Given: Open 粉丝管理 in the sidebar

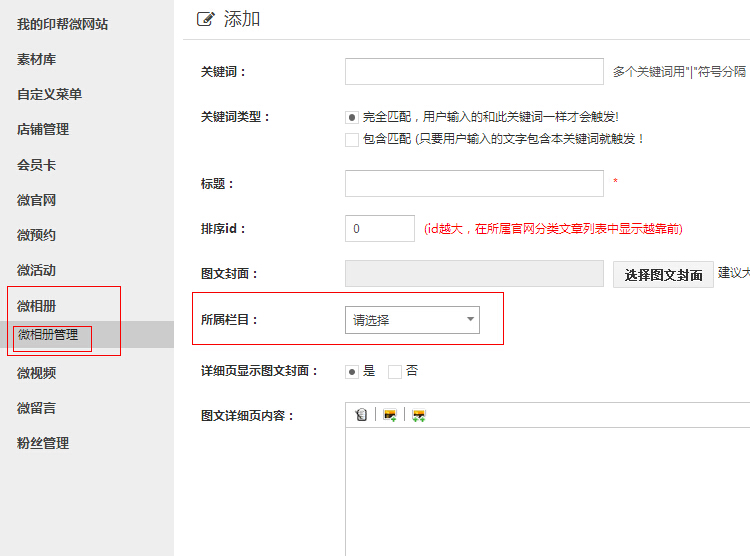Looking at the screenshot, I should pyautogui.click(x=43, y=443).
